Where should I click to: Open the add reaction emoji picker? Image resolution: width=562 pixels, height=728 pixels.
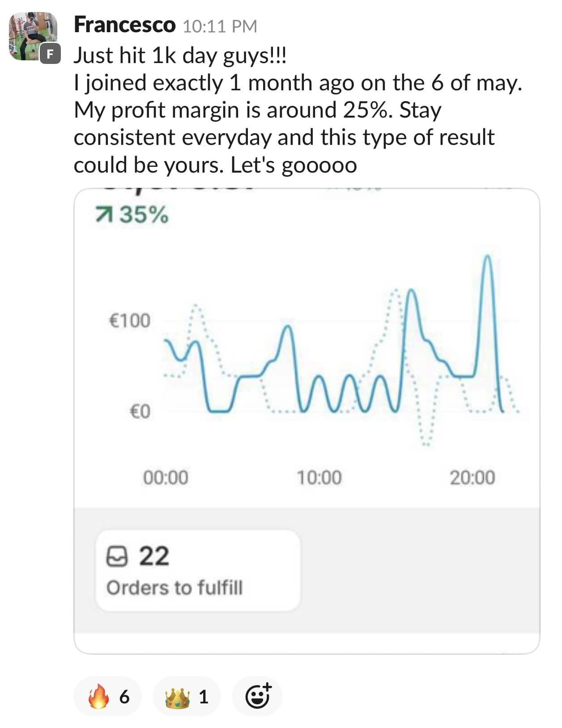[x=258, y=696]
